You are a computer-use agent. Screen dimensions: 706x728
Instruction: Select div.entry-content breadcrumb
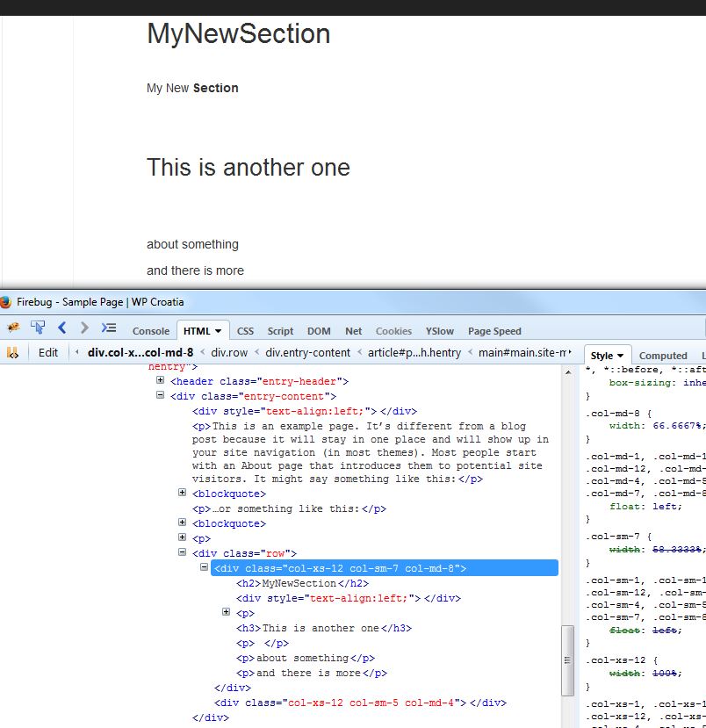(x=307, y=353)
